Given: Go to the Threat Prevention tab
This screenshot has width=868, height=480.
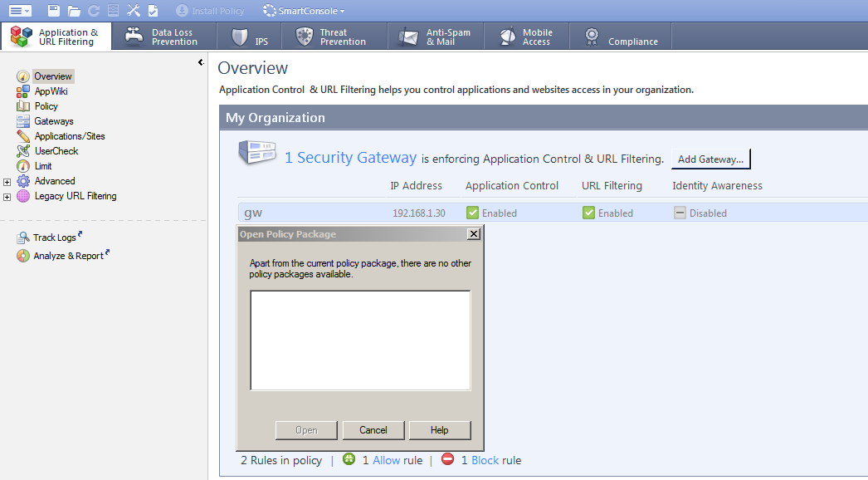Looking at the screenshot, I should point(334,37).
